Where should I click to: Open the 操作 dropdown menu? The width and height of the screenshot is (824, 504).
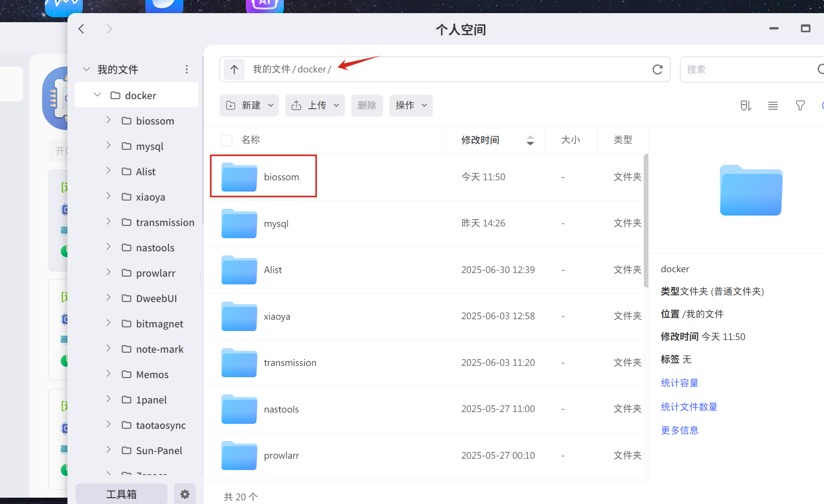point(411,106)
